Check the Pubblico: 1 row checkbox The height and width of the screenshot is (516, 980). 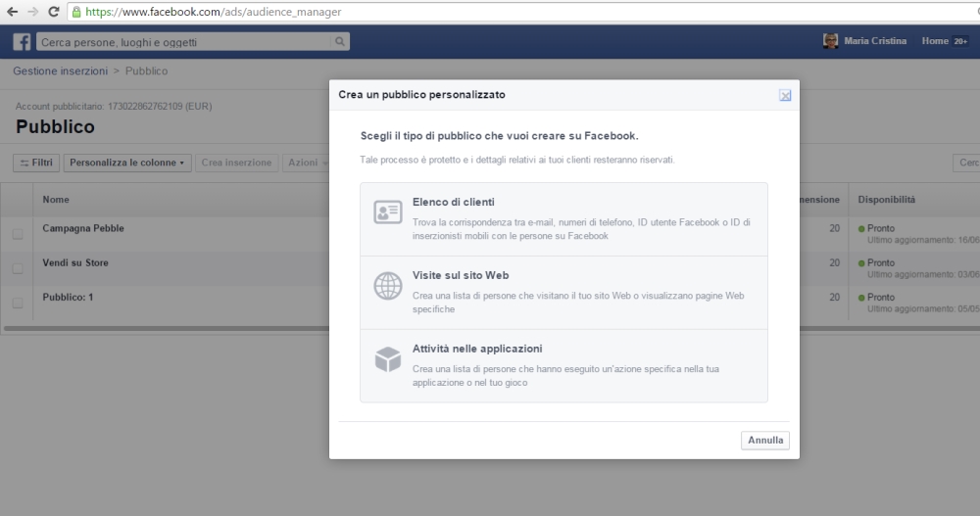(x=18, y=303)
